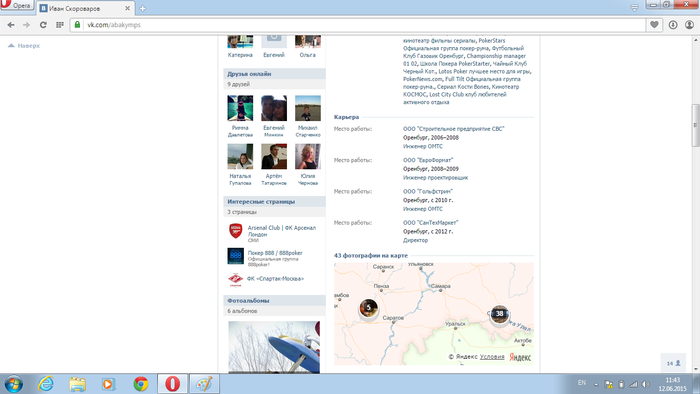Open Наталья Гупалова's friend photo
The width and height of the screenshot is (700, 394).
point(240,156)
